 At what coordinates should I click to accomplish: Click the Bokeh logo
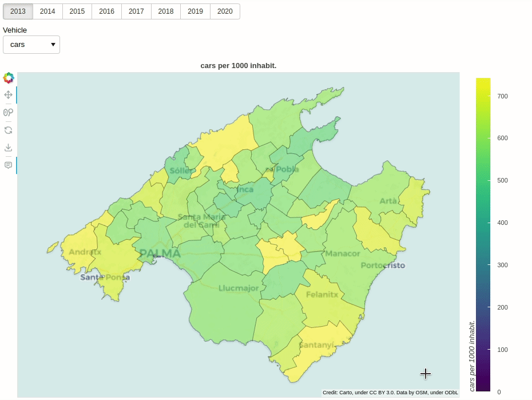(x=9, y=78)
